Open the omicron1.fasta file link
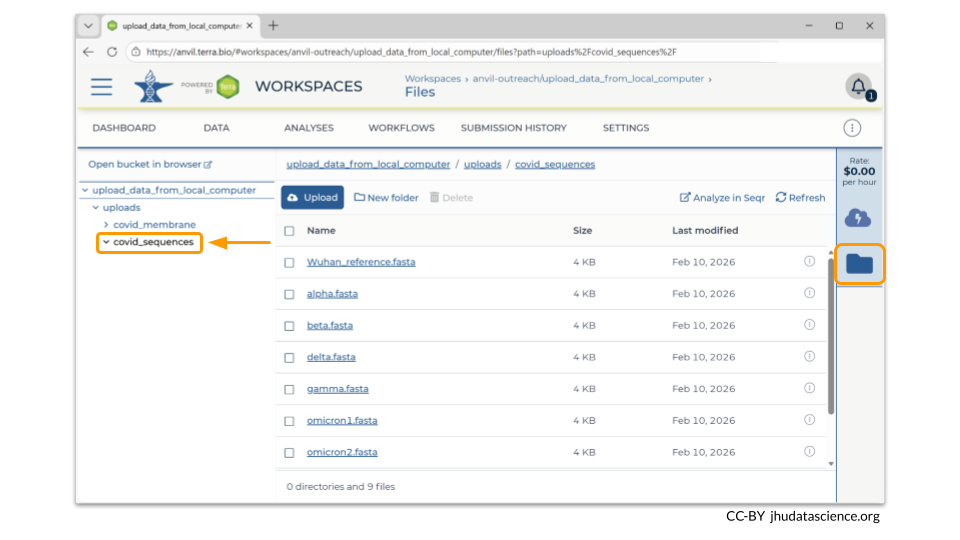This screenshot has width=960, height=540. (342, 421)
